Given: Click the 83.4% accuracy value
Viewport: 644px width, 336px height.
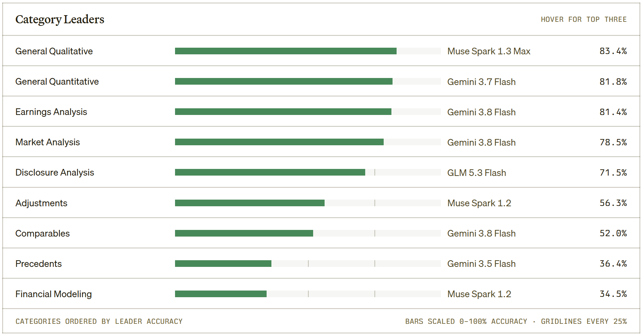Looking at the screenshot, I should coord(613,51).
